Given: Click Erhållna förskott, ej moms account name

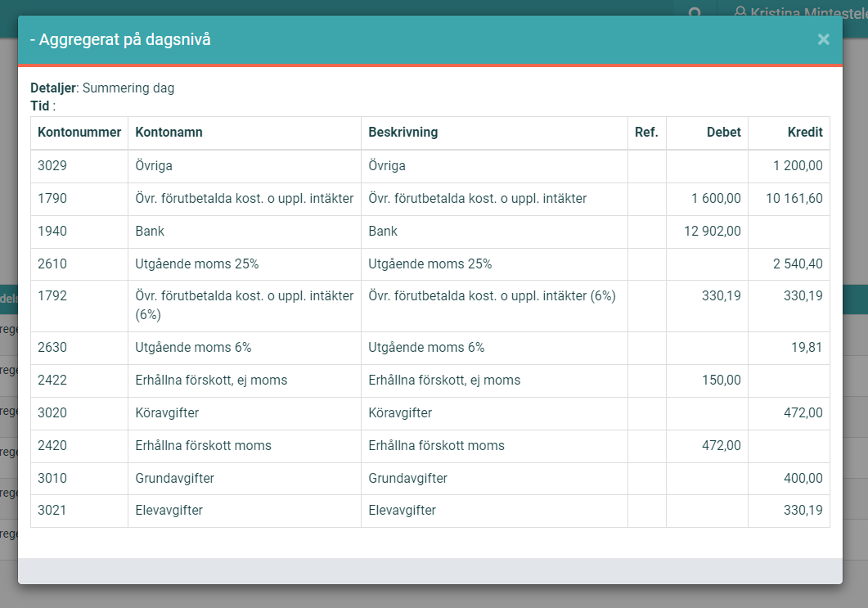Looking at the screenshot, I should click(x=211, y=380).
